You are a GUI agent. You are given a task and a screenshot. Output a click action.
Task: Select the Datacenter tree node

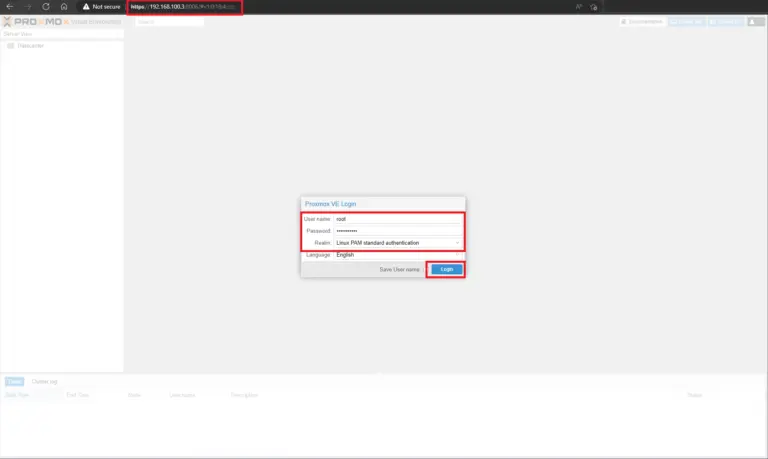tap(30, 46)
